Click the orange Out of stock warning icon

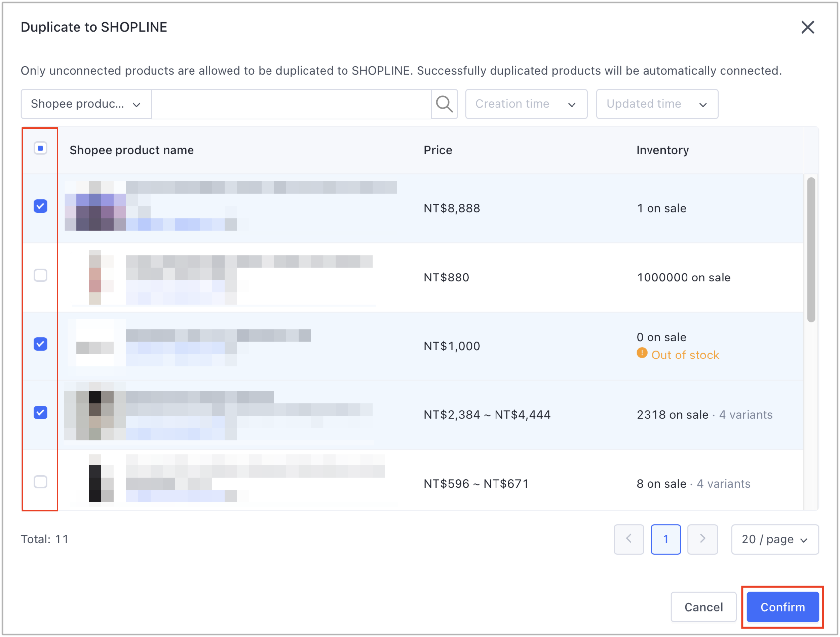[x=642, y=353]
